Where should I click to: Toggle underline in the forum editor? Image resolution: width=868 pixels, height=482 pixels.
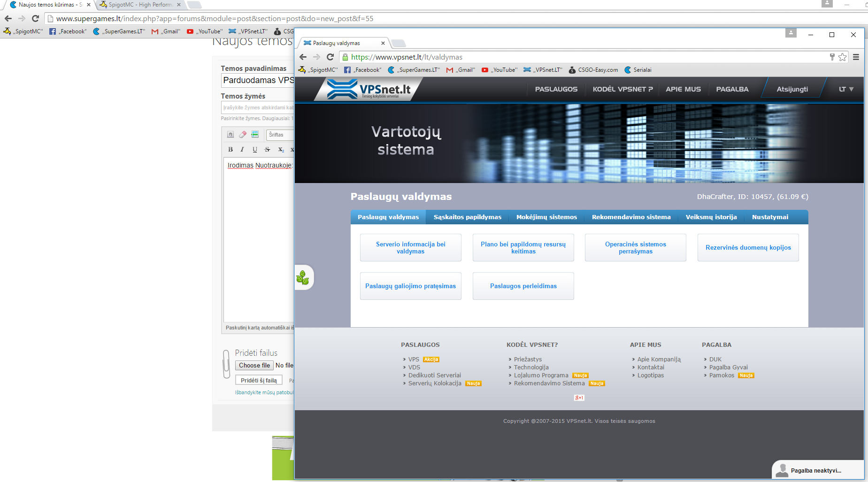point(255,149)
